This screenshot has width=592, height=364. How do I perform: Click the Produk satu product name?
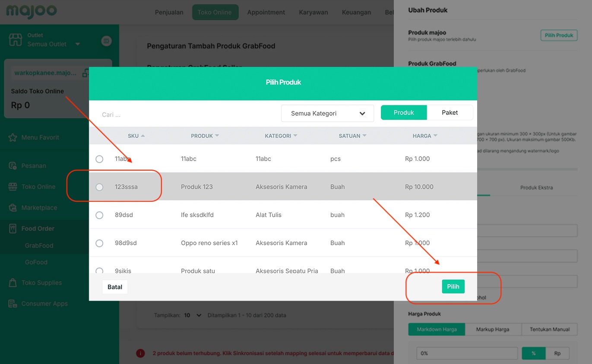(198, 271)
